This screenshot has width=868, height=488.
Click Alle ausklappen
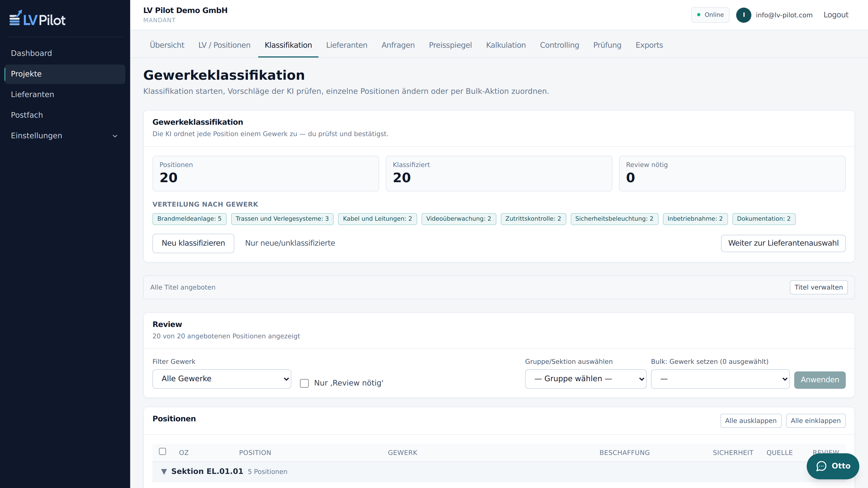[x=751, y=421]
